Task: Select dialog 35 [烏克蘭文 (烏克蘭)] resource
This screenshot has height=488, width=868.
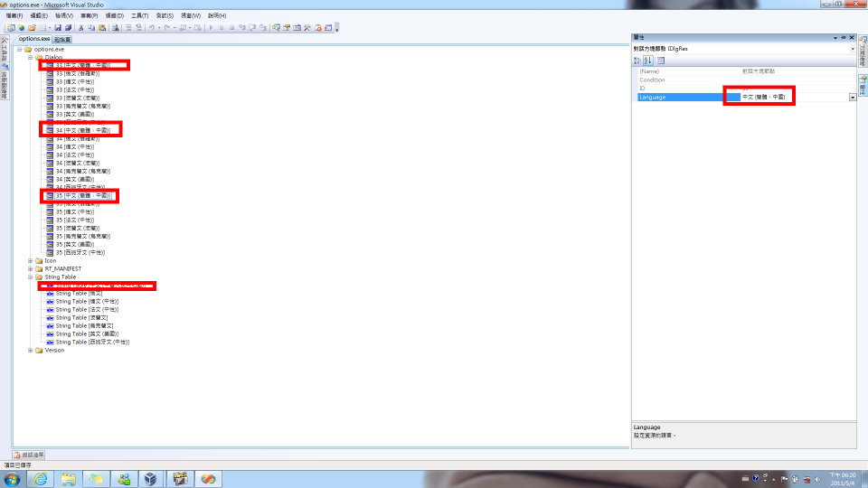Action: 83,236
